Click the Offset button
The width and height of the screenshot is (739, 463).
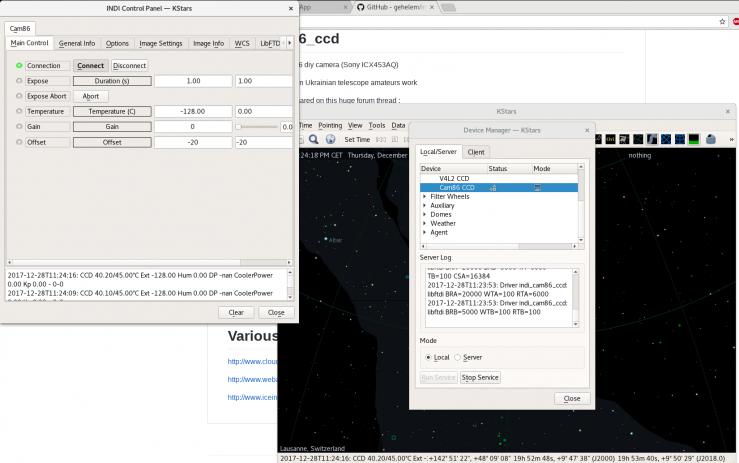tap(112, 142)
